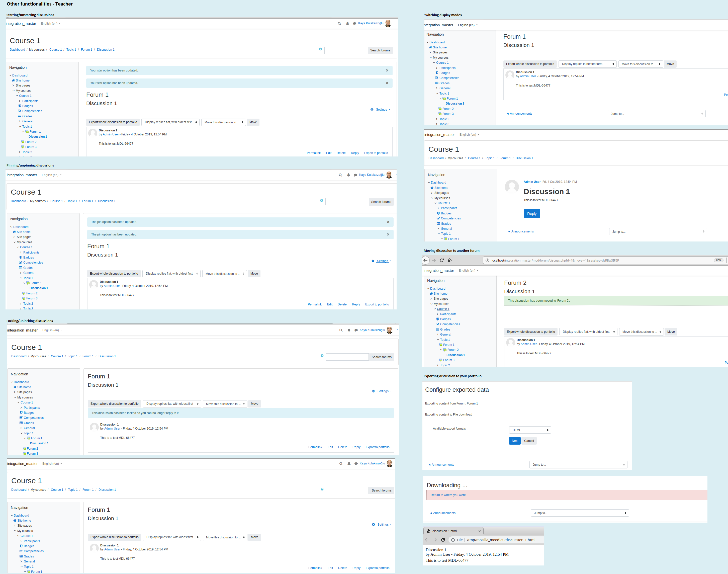Click back arrow in the discussion-1.html browser window

point(427,540)
